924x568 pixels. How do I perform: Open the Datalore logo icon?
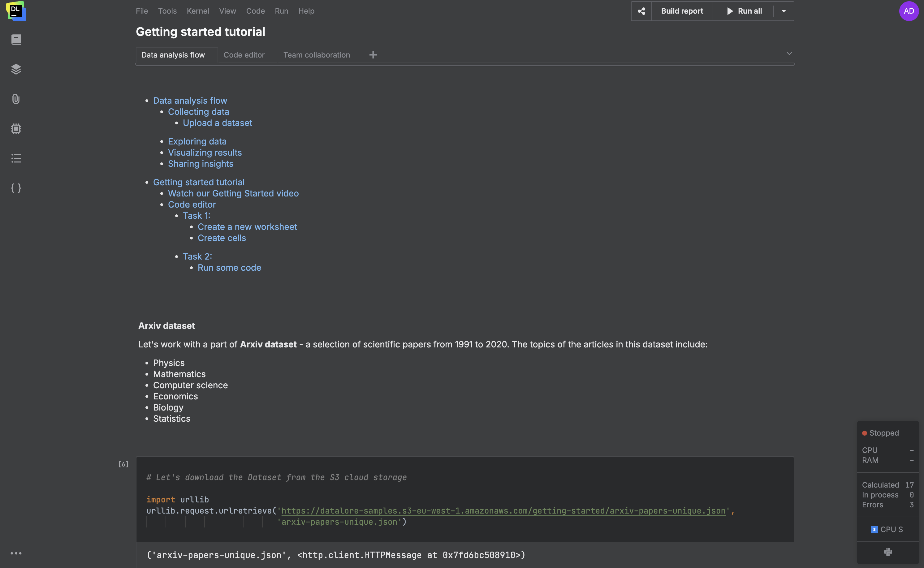[x=16, y=11]
